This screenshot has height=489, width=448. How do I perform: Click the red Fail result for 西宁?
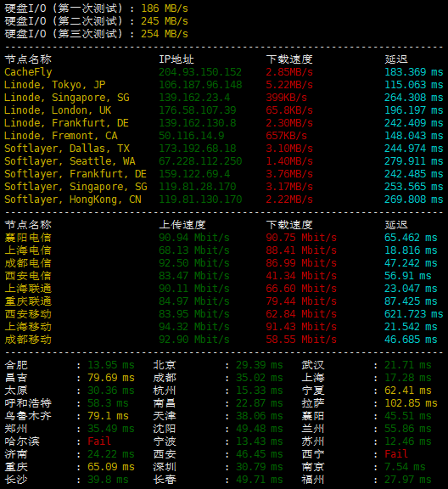pyautogui.click(x=396, y=454)
